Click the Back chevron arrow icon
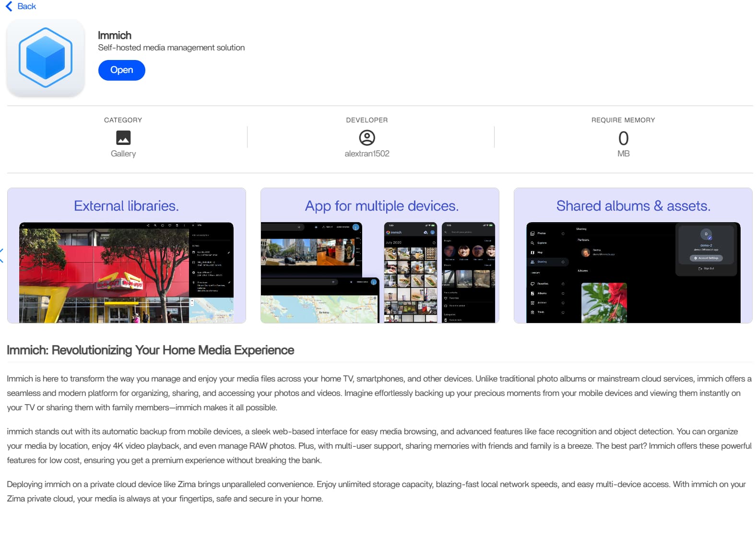The image size is (756, 537). (x=9, y=6)
